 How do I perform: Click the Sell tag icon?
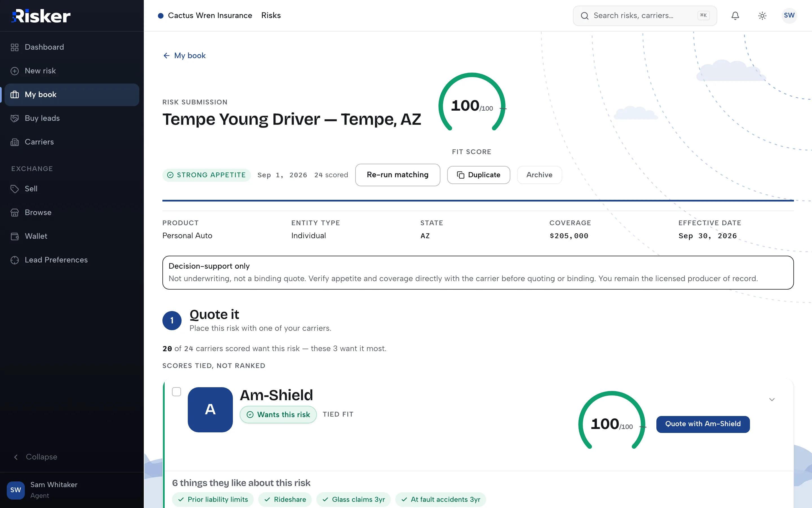click(x=14, y=189)
